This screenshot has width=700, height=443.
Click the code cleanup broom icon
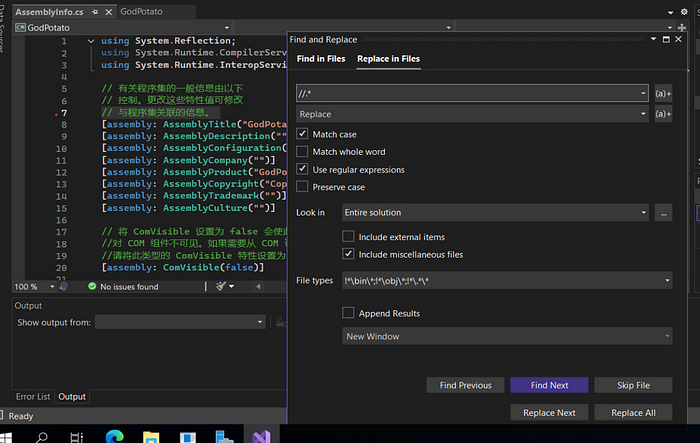(x=221, y=286)
